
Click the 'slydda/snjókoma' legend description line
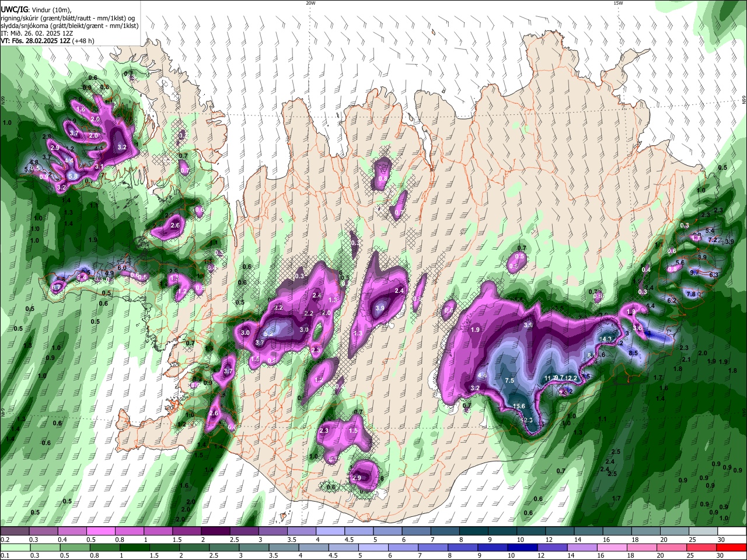point(69,26)
